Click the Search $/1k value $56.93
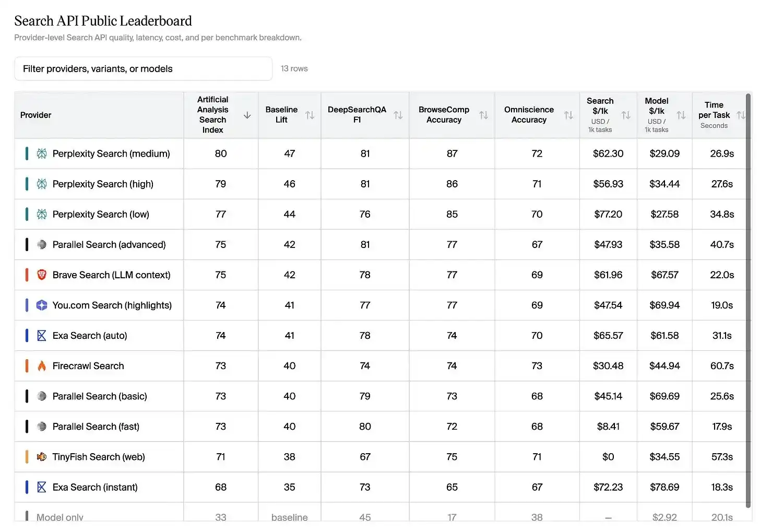The height and width of the screenshot is (532, 760). pos(608,184)
